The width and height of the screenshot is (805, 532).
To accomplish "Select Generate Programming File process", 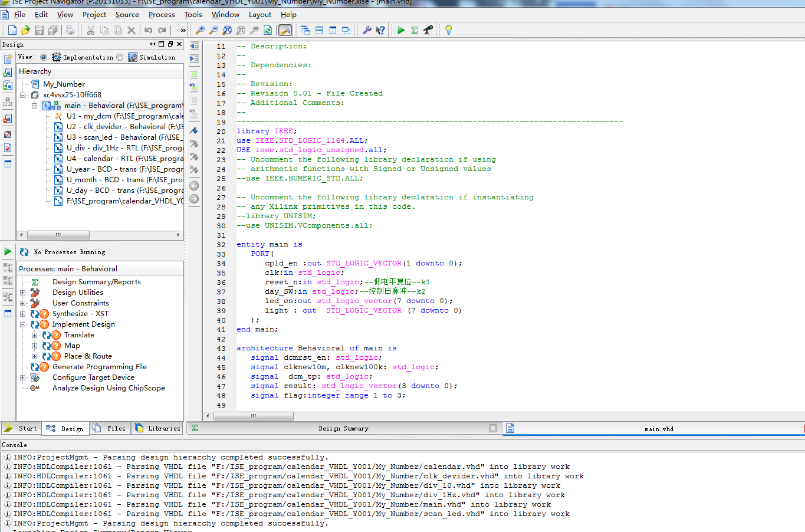I will point(99,367).
